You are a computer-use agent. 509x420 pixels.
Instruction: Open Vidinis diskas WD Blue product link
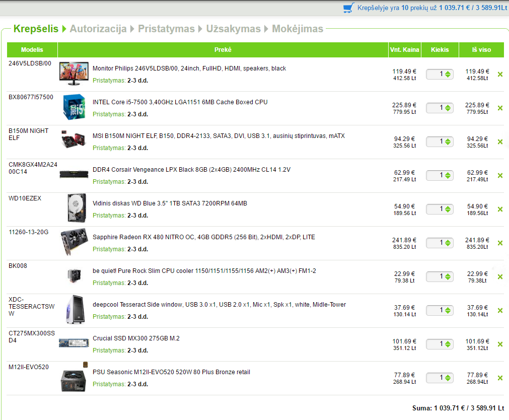point(170,203)
